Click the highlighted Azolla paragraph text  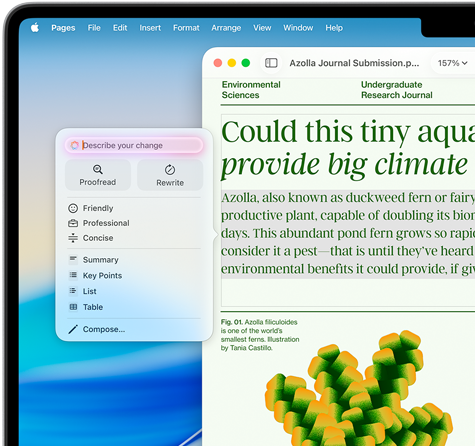click(x=348, y=233)
